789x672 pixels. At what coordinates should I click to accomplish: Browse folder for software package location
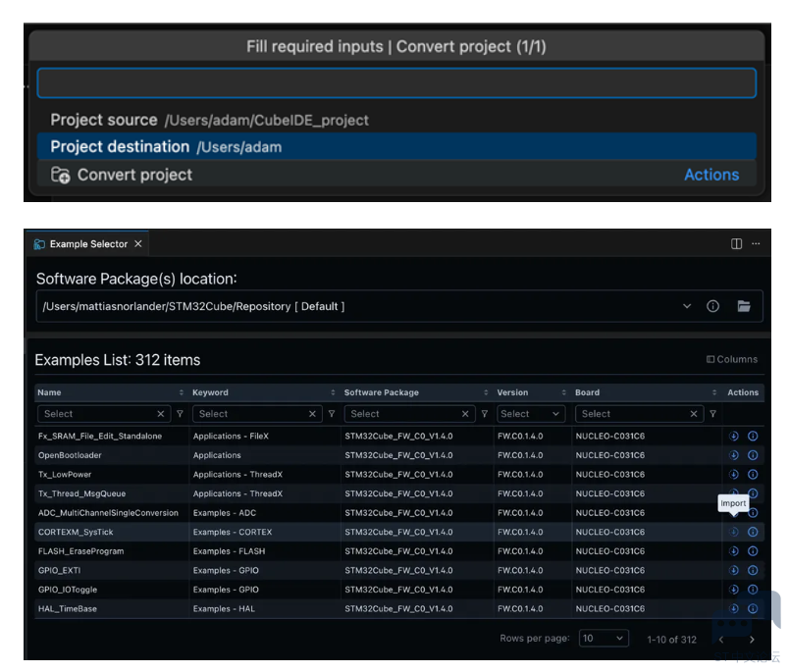click(744, 306)
